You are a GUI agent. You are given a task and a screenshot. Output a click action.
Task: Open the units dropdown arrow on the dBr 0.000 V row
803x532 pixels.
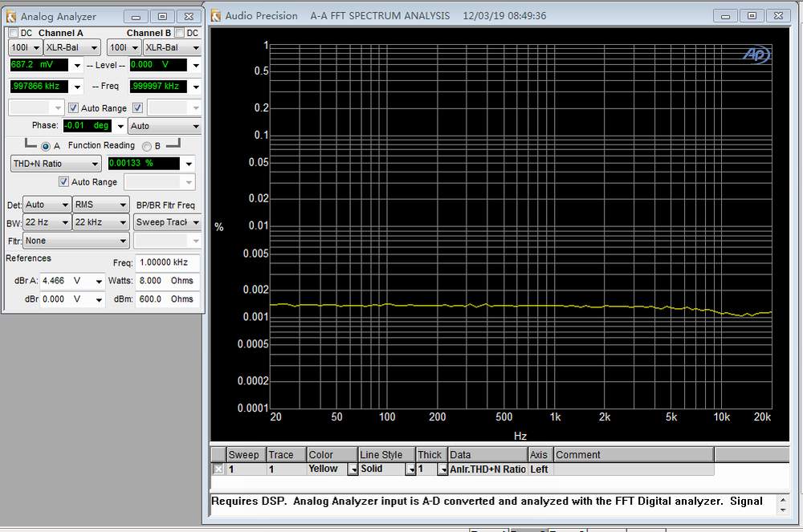(x=99, y=300)
